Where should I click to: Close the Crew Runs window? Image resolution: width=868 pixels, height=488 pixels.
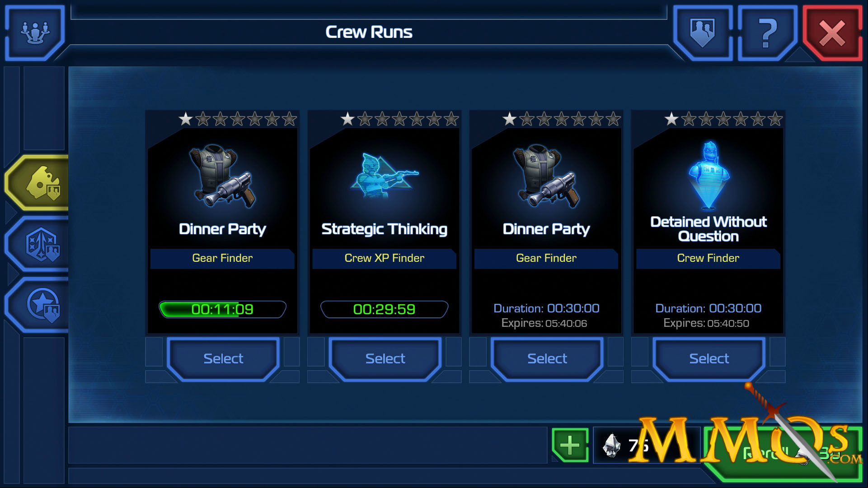(832, 33)
